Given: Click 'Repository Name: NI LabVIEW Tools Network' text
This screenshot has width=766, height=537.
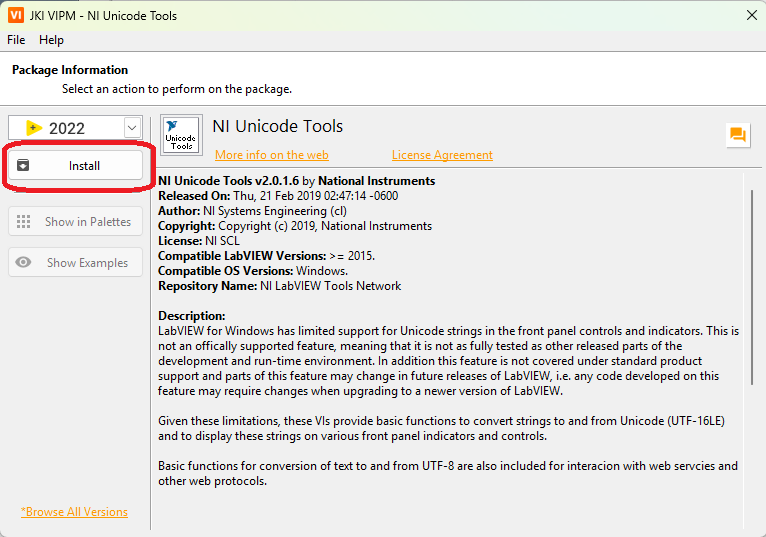Looking at the screenshot, I should (x=279, y=286).
